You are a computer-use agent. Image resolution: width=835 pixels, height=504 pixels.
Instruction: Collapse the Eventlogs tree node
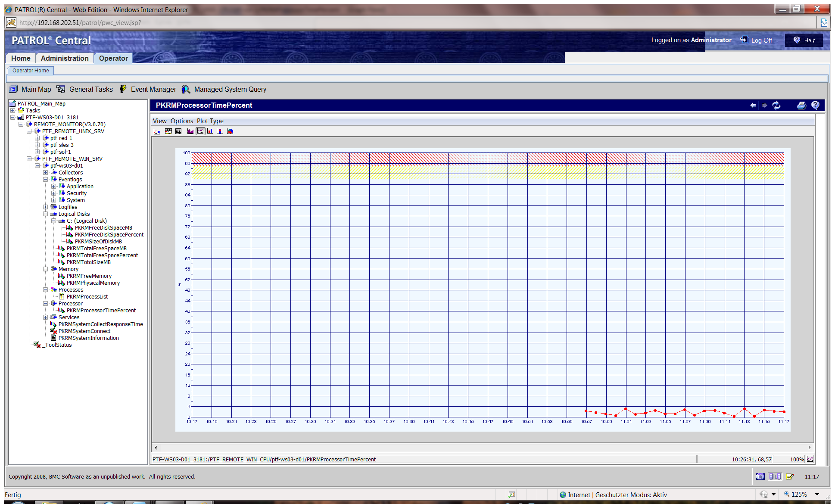tap(46, 180)
